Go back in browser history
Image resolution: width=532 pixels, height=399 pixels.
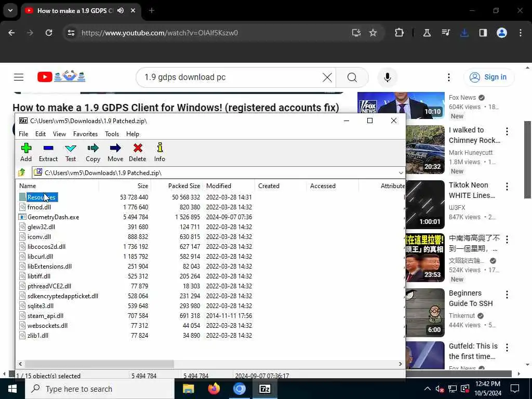(11, 33)
